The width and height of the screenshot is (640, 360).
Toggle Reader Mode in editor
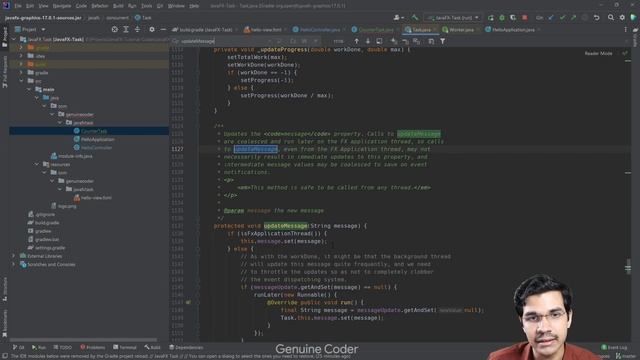598,53
